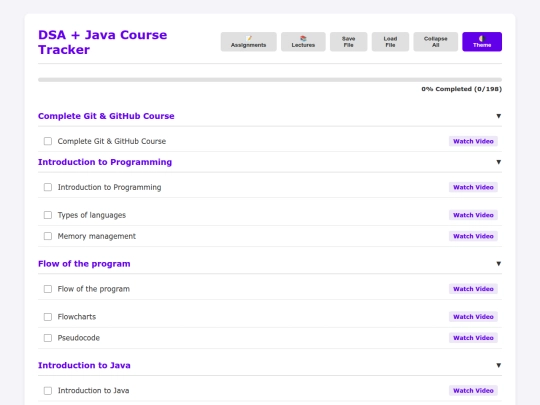Click the Memory management lesson label
Image resolution: width=540 pixels, height=405 pixels.
click(x=96, y=236)
